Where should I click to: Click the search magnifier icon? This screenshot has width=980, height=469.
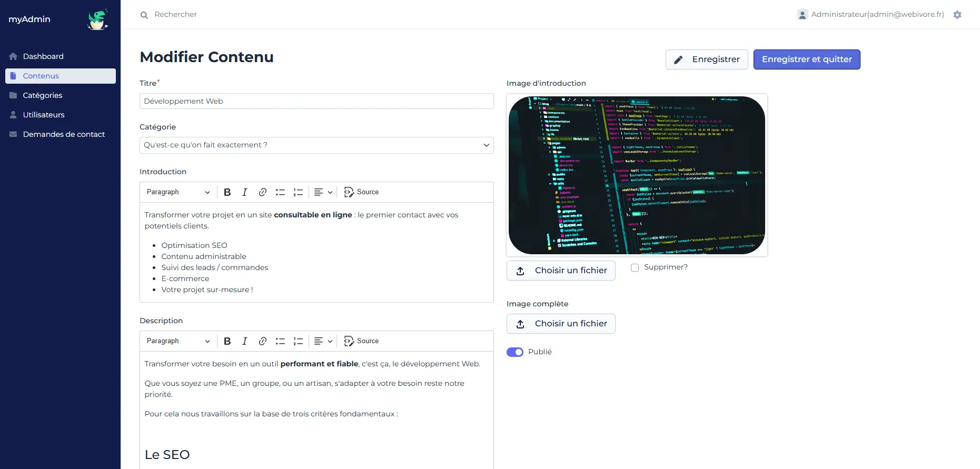(144, 15)
